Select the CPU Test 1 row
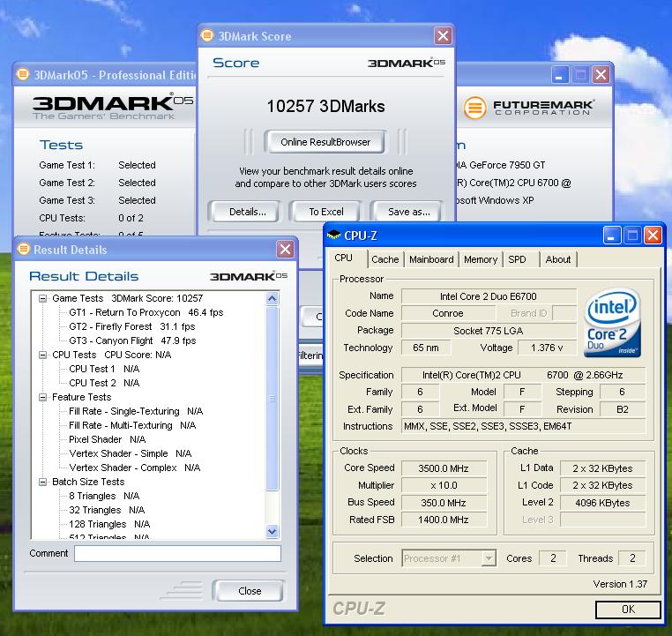The image size is (672, 636). coord(104,369)
